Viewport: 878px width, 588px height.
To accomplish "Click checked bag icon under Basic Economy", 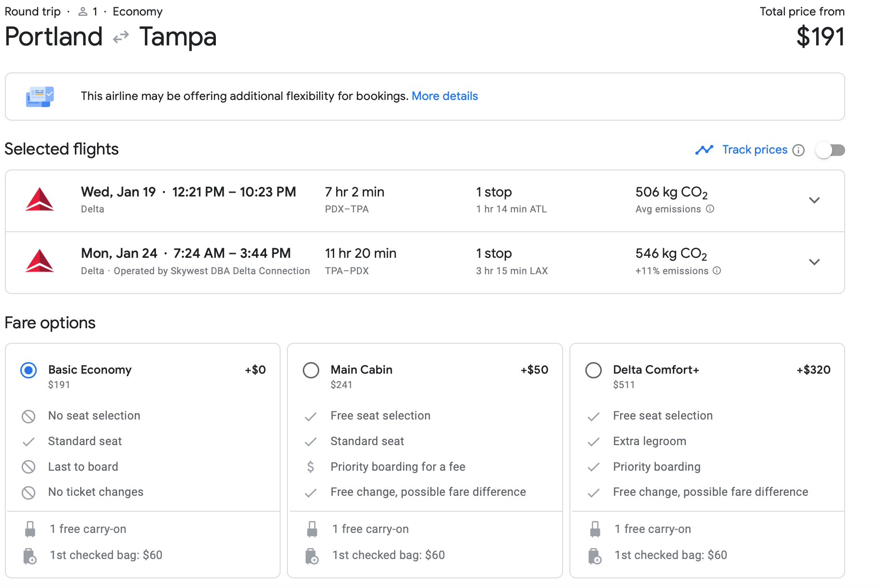I will coord(30,556).
